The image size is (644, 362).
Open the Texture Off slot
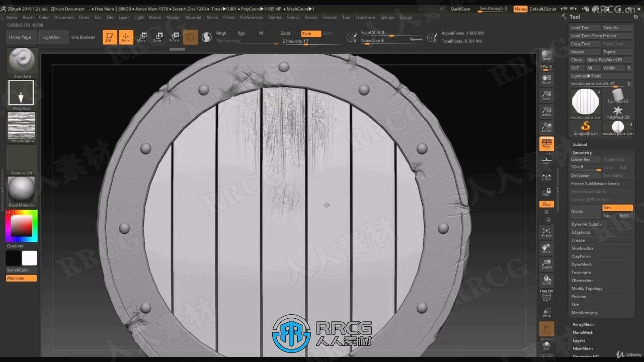click(22, 160)
